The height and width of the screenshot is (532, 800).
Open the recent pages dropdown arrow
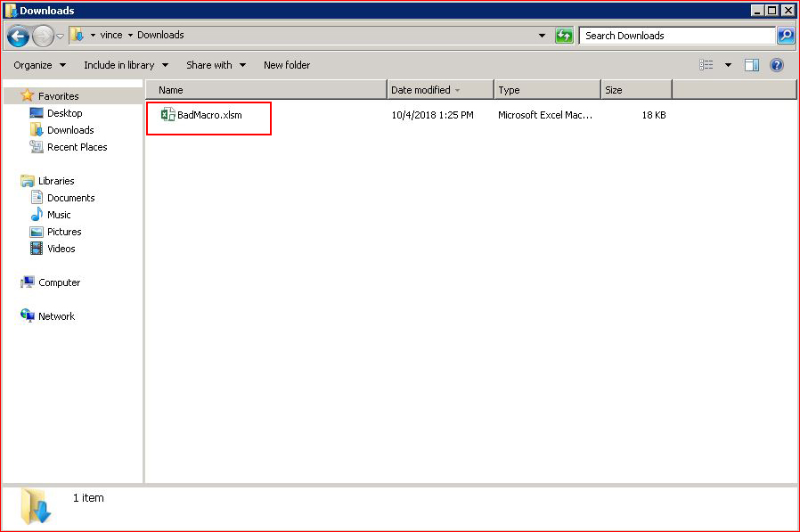coord(60,37)
